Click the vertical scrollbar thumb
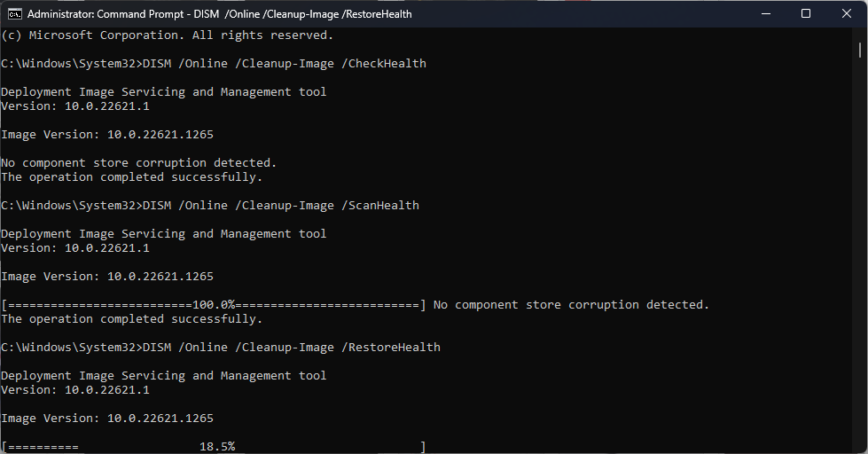868x454 pixels. pyautogui.click(x=860, y=50)
